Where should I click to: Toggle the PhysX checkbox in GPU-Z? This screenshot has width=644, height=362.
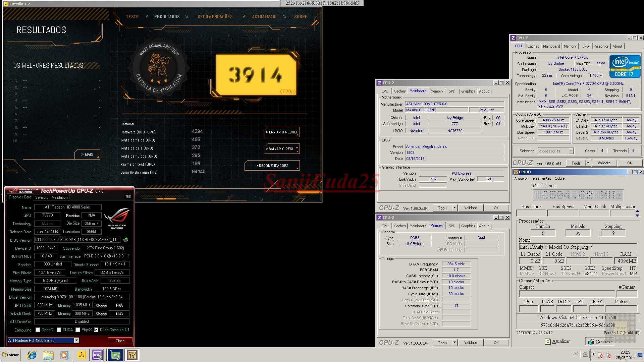[x=78, y=330]
